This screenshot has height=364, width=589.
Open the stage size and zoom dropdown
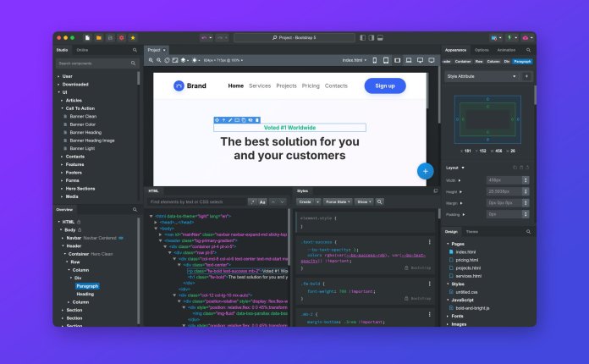click(223, 60)
